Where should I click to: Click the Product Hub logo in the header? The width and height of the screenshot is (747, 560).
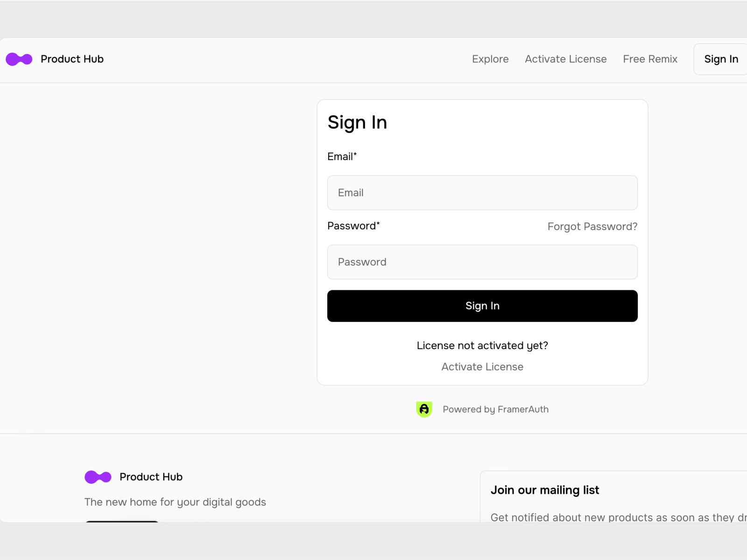(x=54, y=59)
